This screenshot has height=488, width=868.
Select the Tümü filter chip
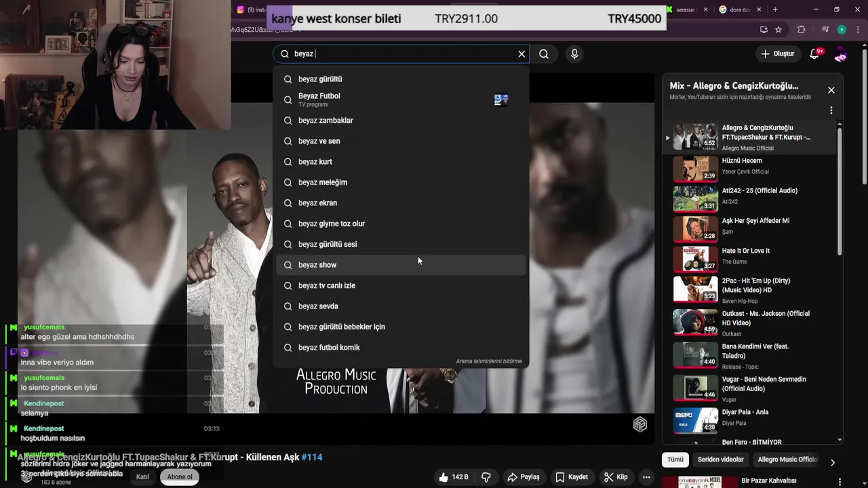click(x=675, y=460)
